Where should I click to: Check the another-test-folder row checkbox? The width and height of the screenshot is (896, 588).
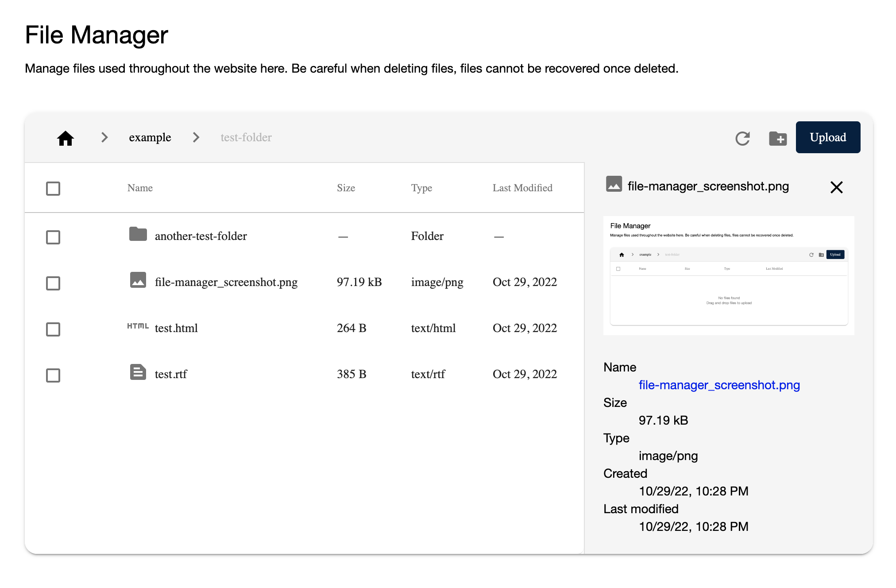coord(53,237)
